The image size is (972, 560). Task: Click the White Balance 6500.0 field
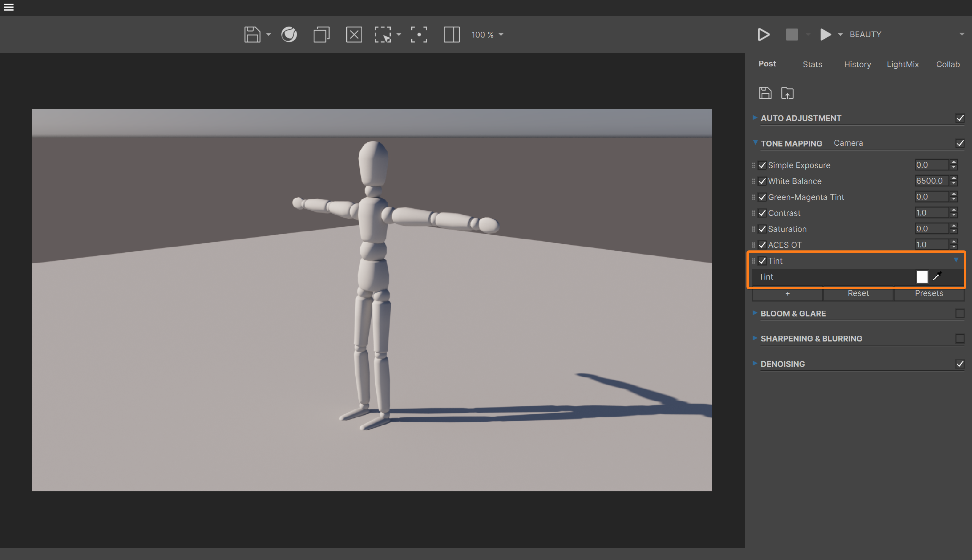point(932,181)
